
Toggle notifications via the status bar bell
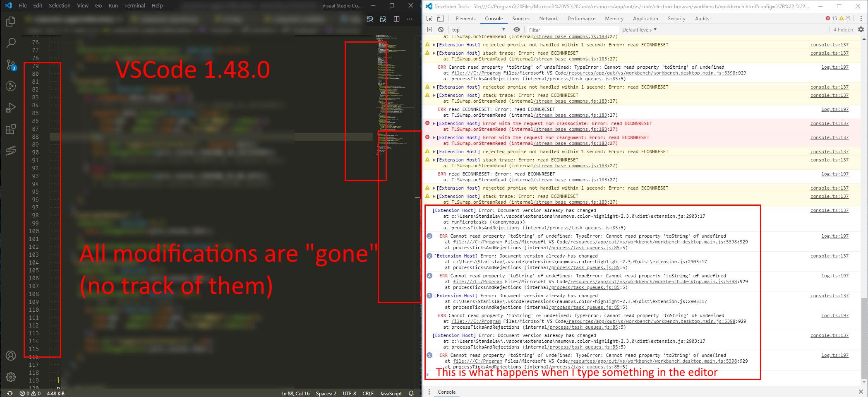click(x=411, y=393)
